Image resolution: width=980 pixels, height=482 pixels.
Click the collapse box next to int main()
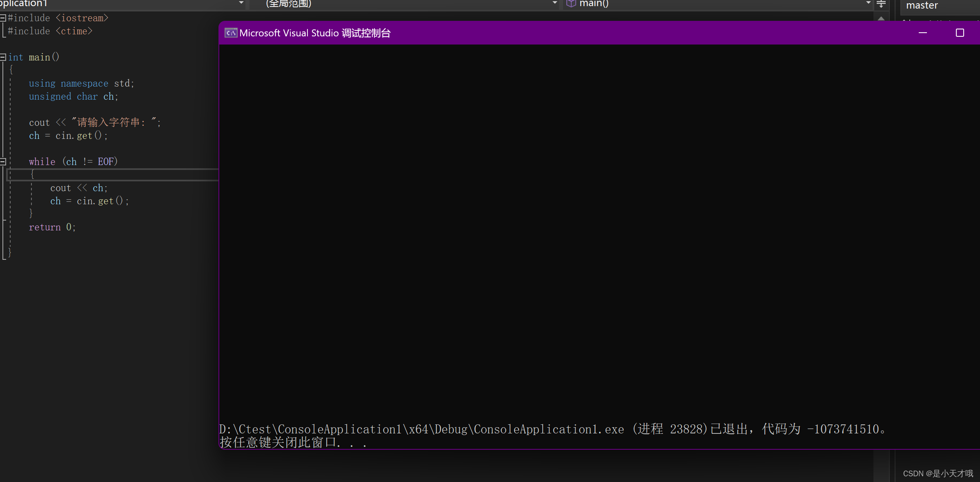(3, 57)
